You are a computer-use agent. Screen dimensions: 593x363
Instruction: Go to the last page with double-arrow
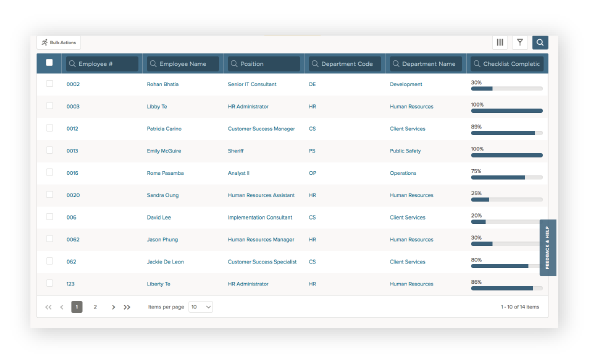127,307
